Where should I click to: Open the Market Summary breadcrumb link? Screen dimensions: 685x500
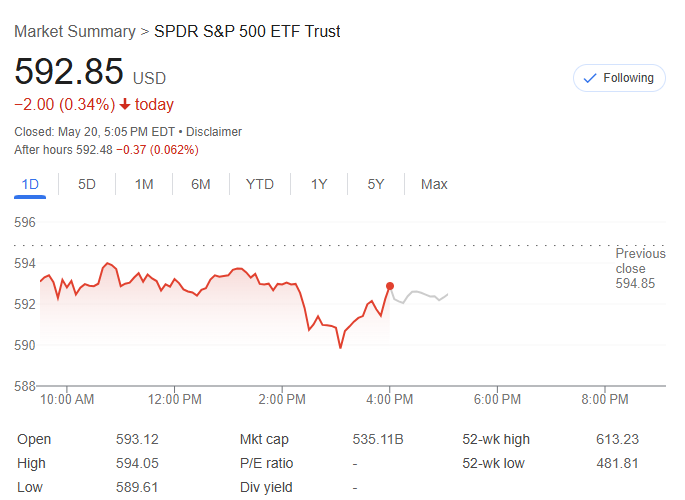coord(74,32)
